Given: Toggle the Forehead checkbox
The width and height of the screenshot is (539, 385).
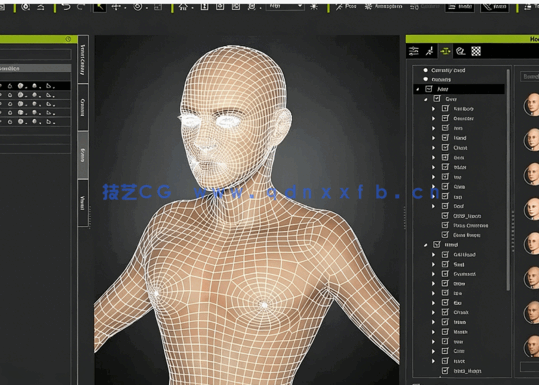Looking at the screenshot, I should [x=445, y=274].
